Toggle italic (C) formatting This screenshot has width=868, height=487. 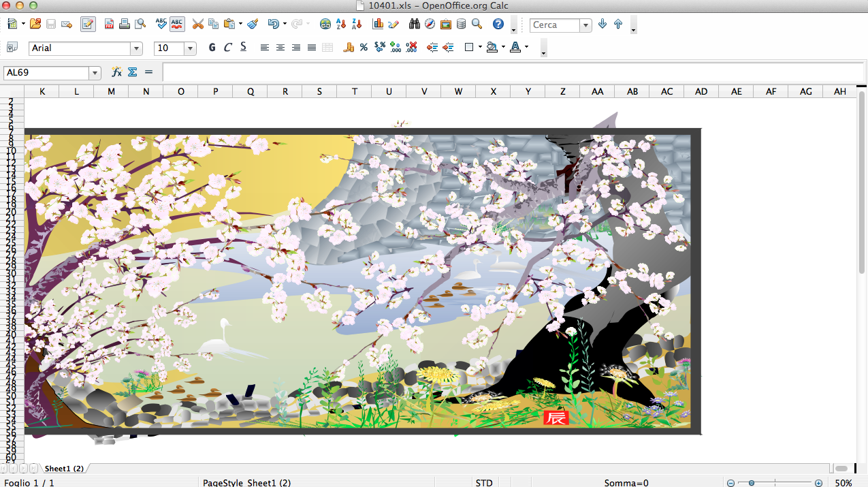click(227, 48)
